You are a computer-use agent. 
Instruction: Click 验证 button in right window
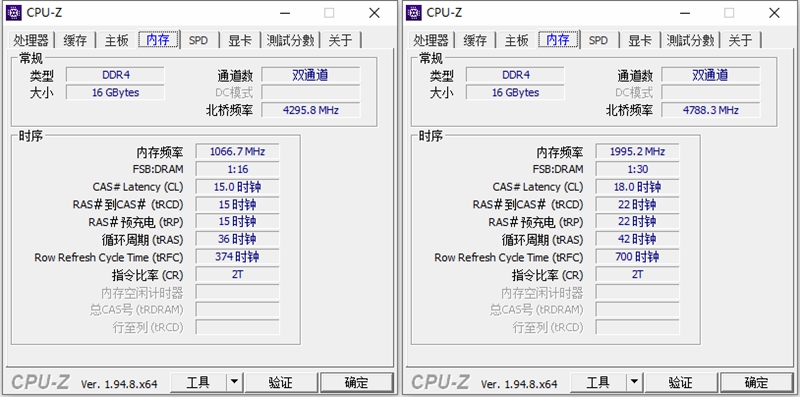tap(680, 382)
